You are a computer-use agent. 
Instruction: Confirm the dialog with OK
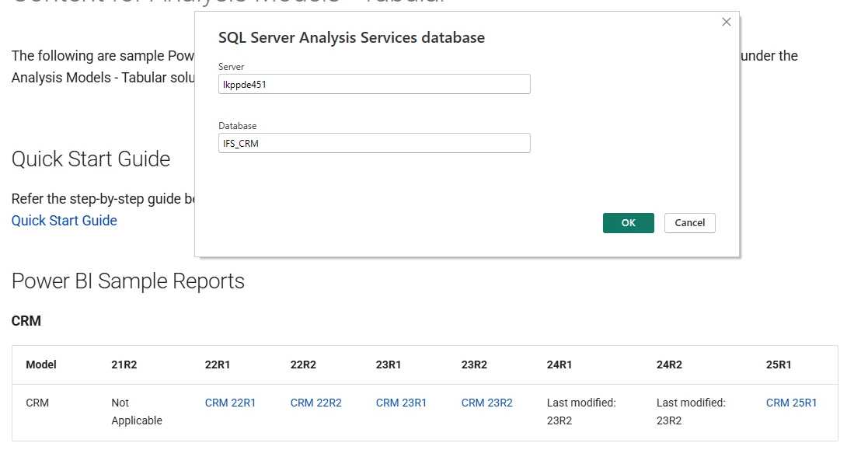[629, 222]
